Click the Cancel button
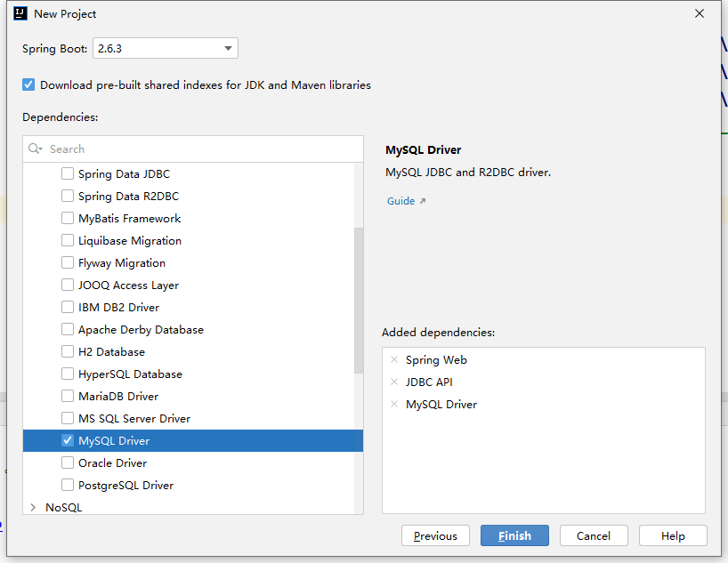The image size is (728, 563). tap(594, 536)
